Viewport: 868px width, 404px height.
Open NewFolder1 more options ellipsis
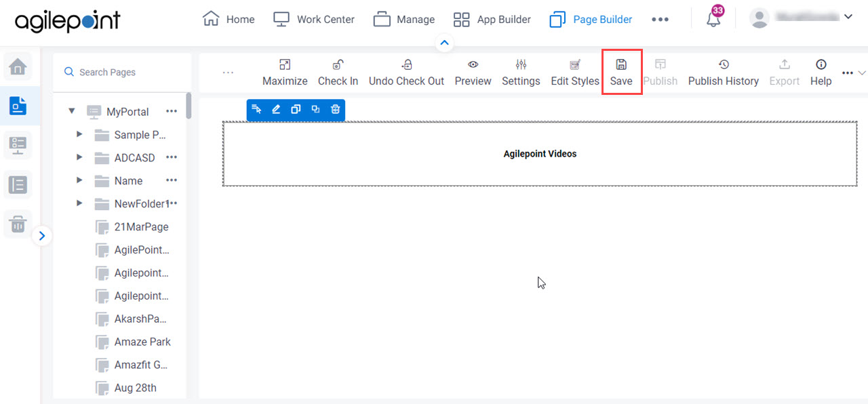[173, 203]
